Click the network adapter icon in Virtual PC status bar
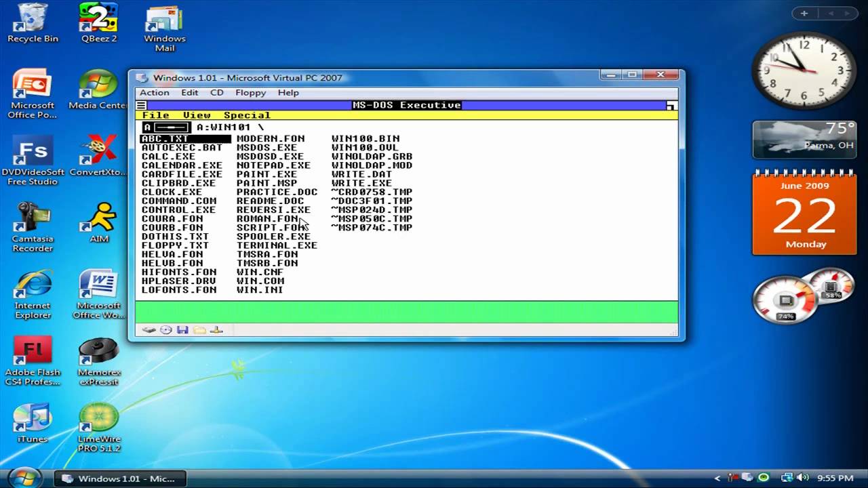This screenshot has height=488, width=868. (x=216, y=330)
